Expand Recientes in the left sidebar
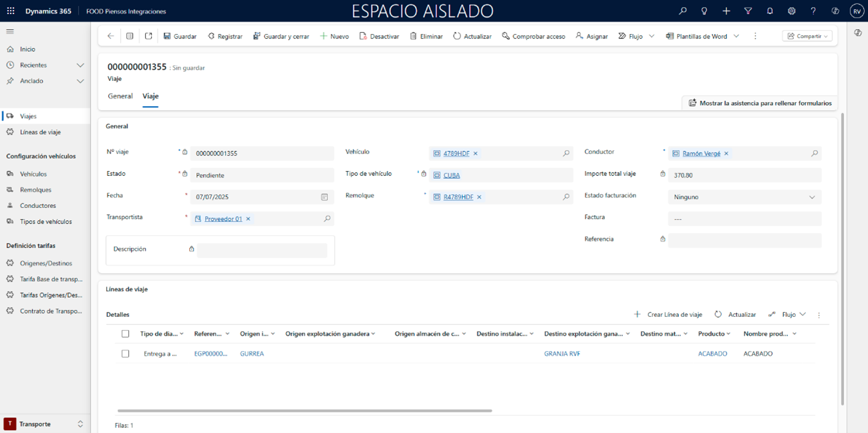 pyautogui.click(x=80, y=65)
